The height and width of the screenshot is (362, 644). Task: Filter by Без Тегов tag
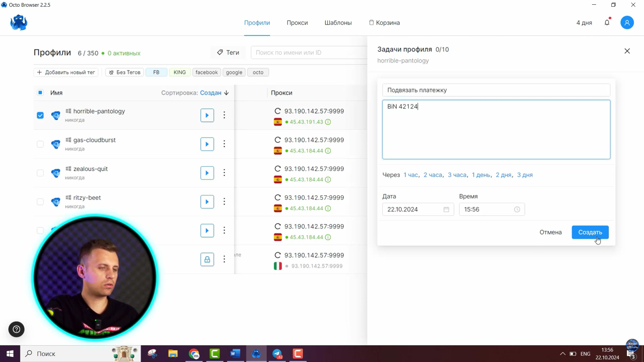(125, 72)
